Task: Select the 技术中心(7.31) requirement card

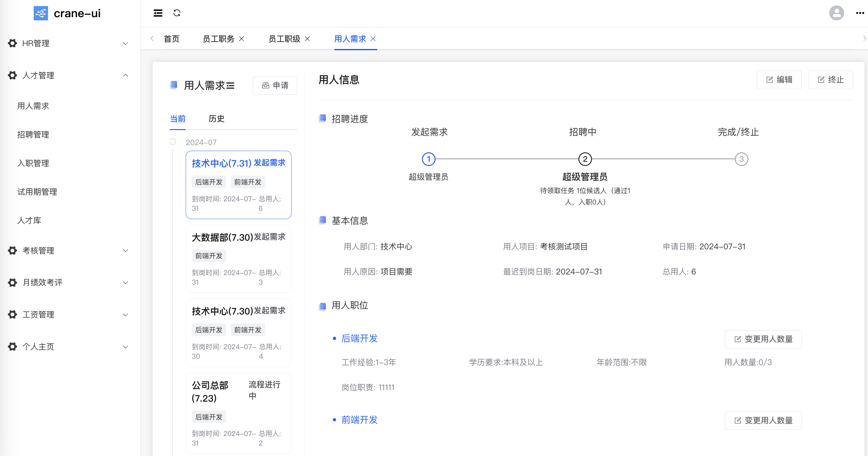Action: point(238,185)
